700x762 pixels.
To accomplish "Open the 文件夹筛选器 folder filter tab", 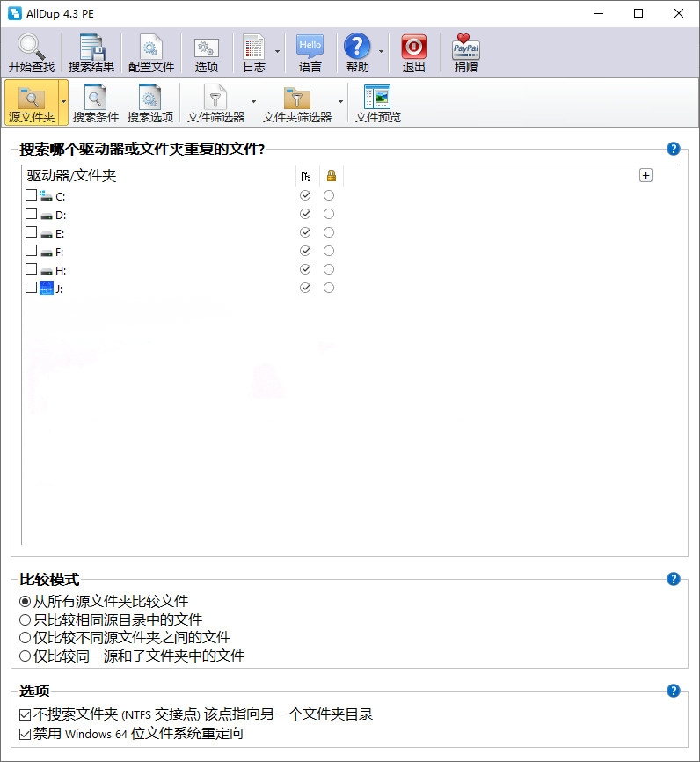I will (297, 104).
